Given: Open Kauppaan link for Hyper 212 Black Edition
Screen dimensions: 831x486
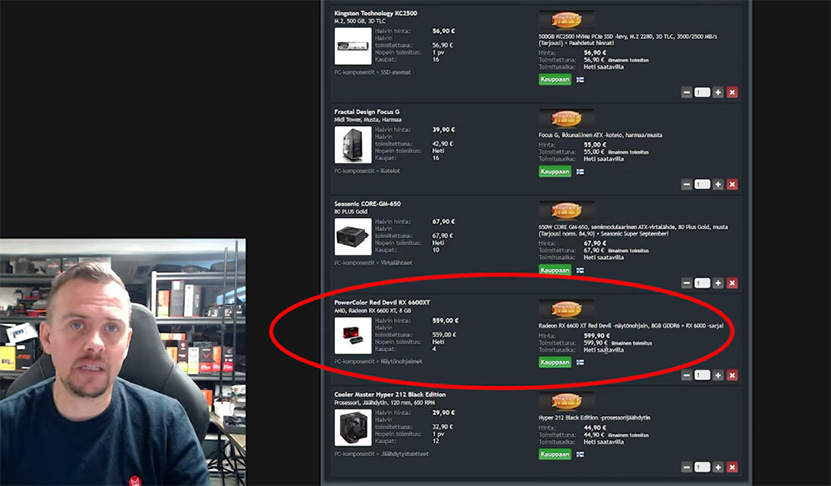Looking at the screenshot, I should click(555, 455).
